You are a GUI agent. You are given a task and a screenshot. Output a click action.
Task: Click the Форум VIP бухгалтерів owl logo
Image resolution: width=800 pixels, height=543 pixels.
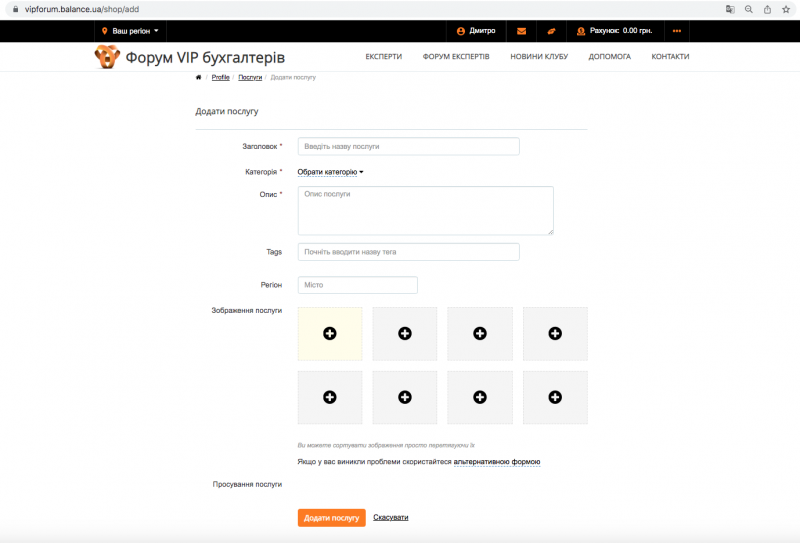(x=107, y=57)
